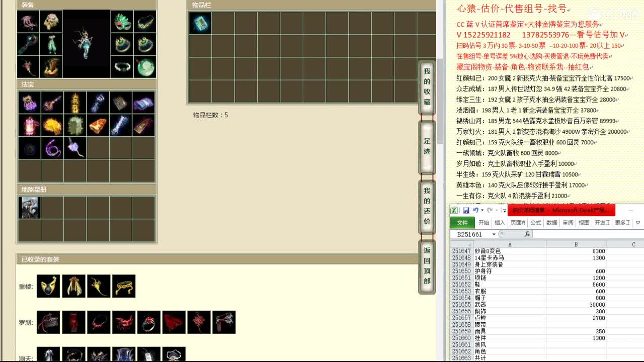Select the teal robe clothing icon
The image size is (644, 362).
[x=51, y=44]
